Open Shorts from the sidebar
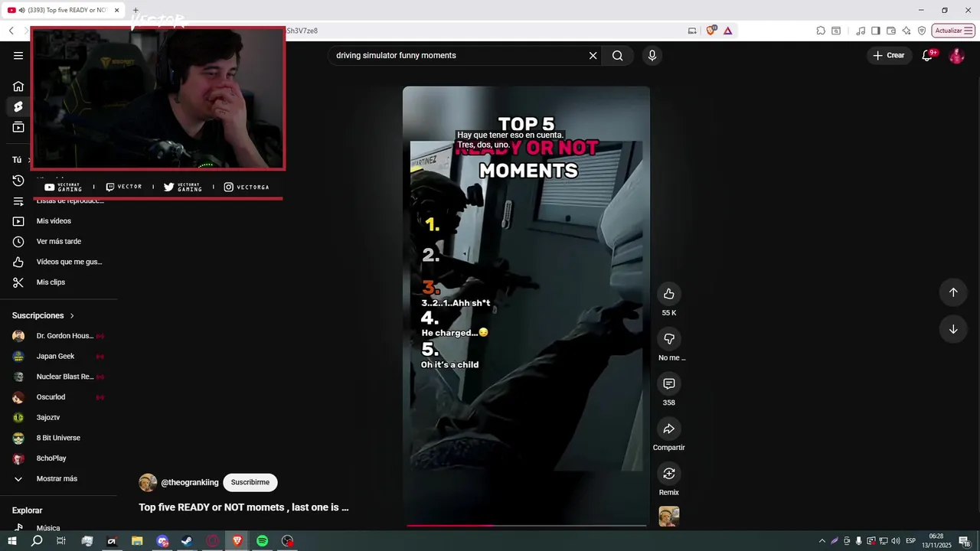980x551 pixels. 18,106
